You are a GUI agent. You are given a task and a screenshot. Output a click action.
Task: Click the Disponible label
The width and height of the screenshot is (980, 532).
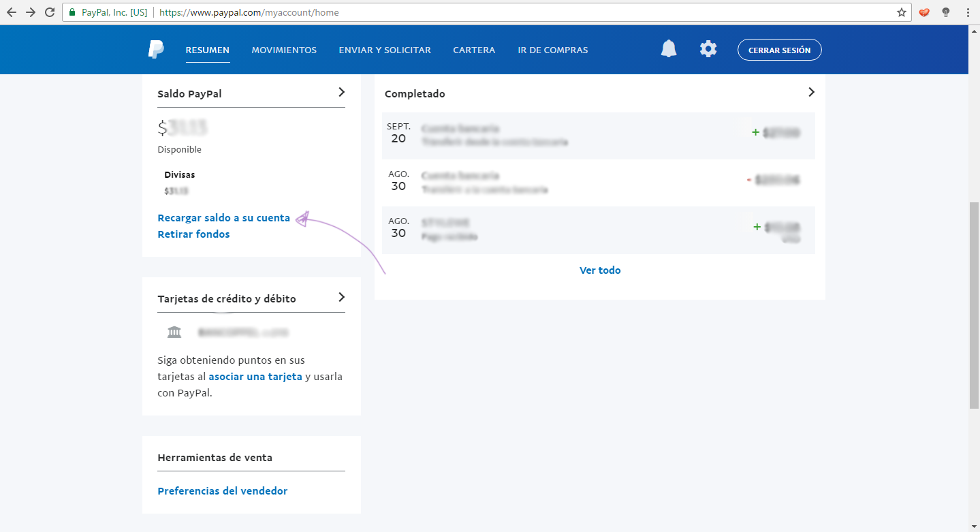point(180,150)
